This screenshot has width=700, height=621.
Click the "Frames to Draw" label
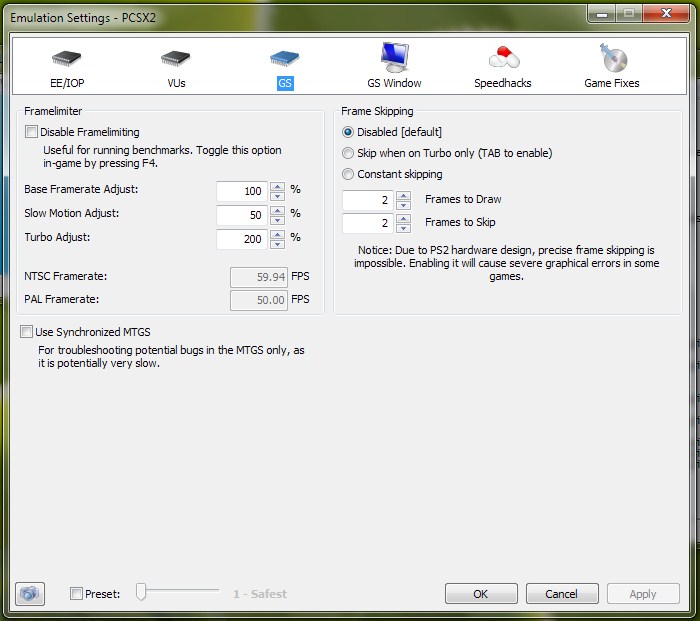point(463,199)
